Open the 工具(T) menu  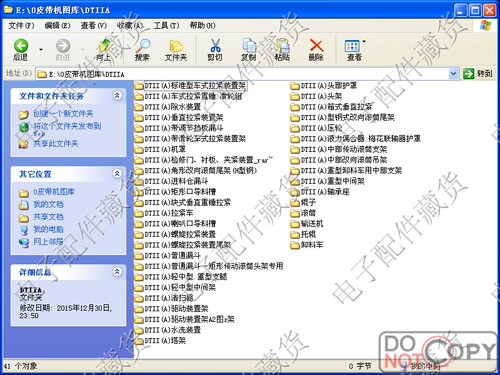click(166, 25)
